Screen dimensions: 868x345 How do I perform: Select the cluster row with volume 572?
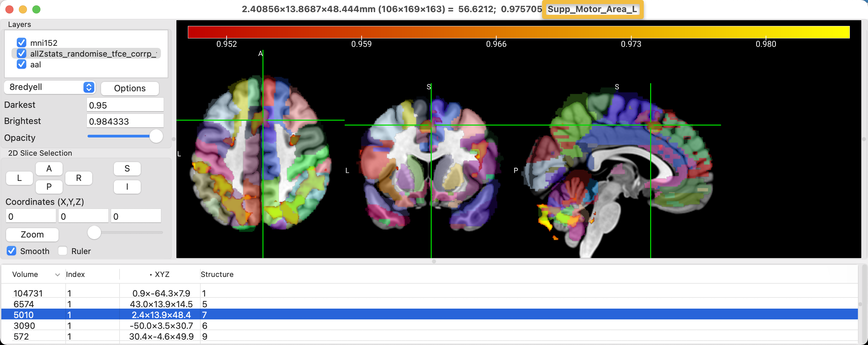[430, 336]
